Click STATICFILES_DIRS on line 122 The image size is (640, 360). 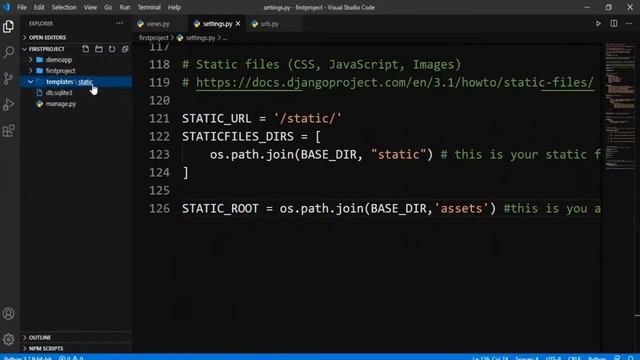pyautogui.click(x=238, y=136)
